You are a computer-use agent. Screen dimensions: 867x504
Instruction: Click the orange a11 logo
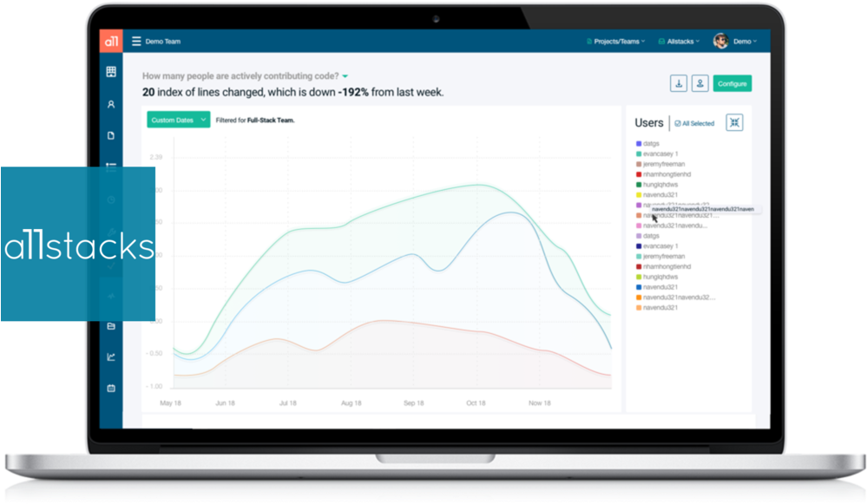point(111,41)
